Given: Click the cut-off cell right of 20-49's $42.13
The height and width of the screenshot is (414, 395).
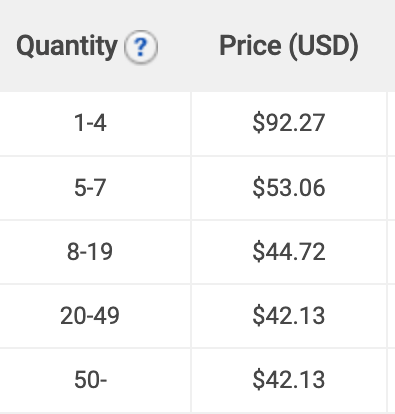Looking at the screenshot, I should point(391,316).
